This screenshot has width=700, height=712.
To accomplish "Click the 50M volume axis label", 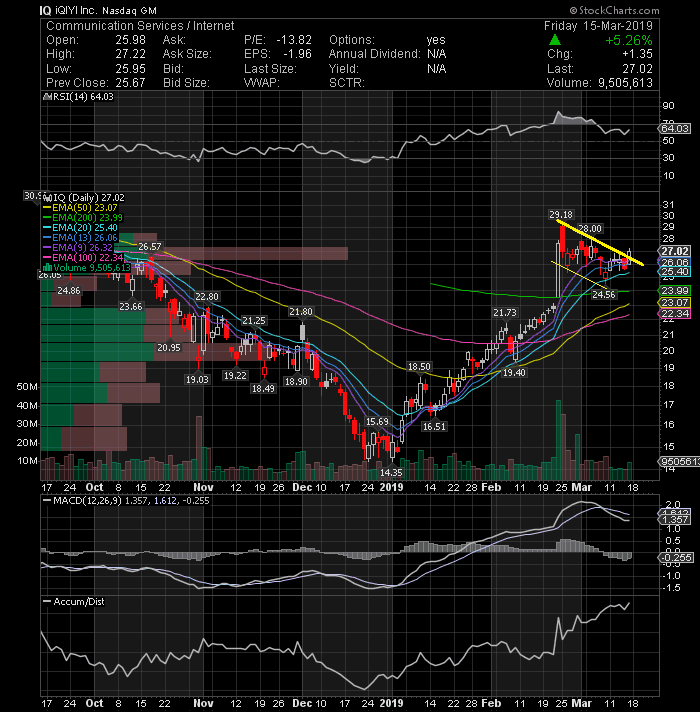I will [x=27, y=387].
